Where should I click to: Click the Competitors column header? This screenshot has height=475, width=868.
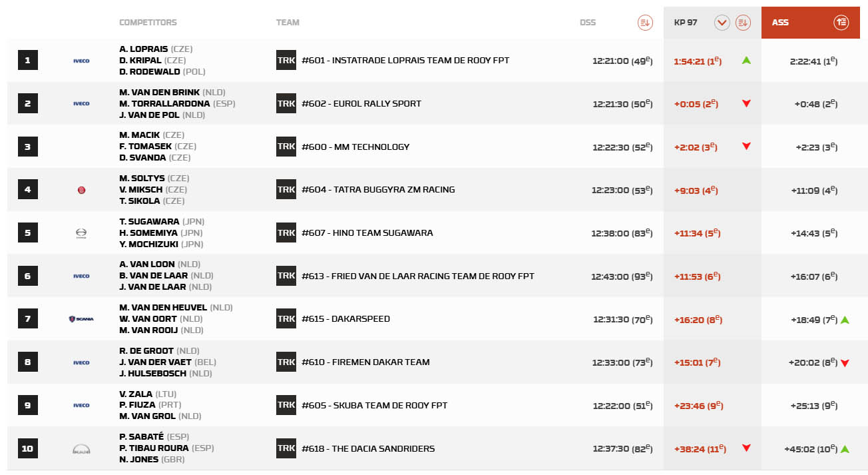coord(148,23)
